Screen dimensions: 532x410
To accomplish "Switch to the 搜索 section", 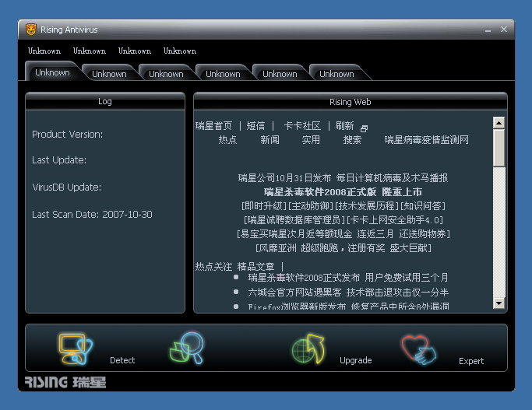I will (352, 139).
